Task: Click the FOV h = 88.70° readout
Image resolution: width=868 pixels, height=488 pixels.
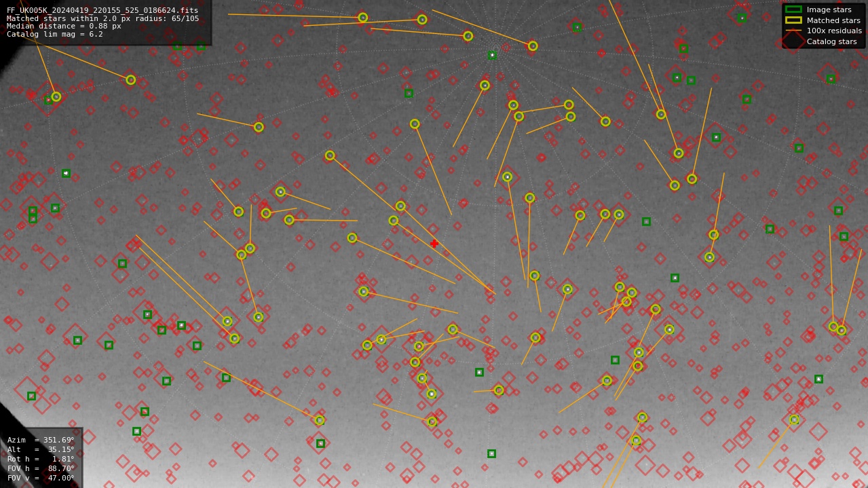Action: (41, 469)
